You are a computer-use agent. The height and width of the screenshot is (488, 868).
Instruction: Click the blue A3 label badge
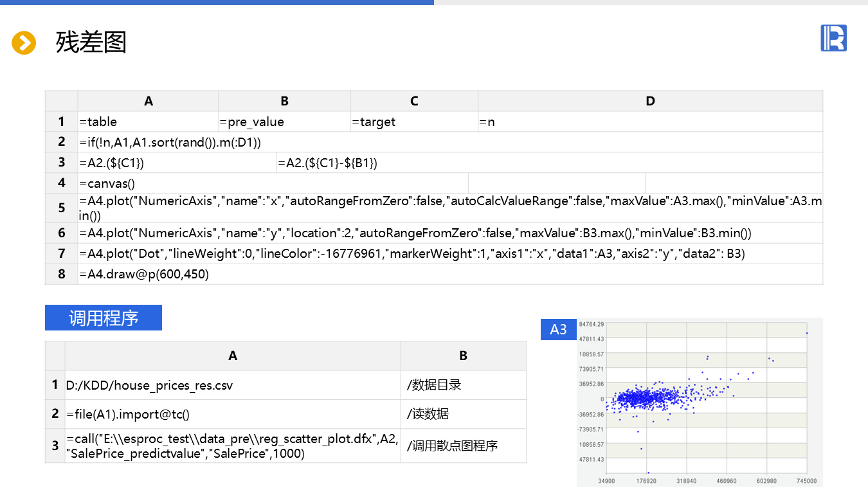(x=558, y=329)
